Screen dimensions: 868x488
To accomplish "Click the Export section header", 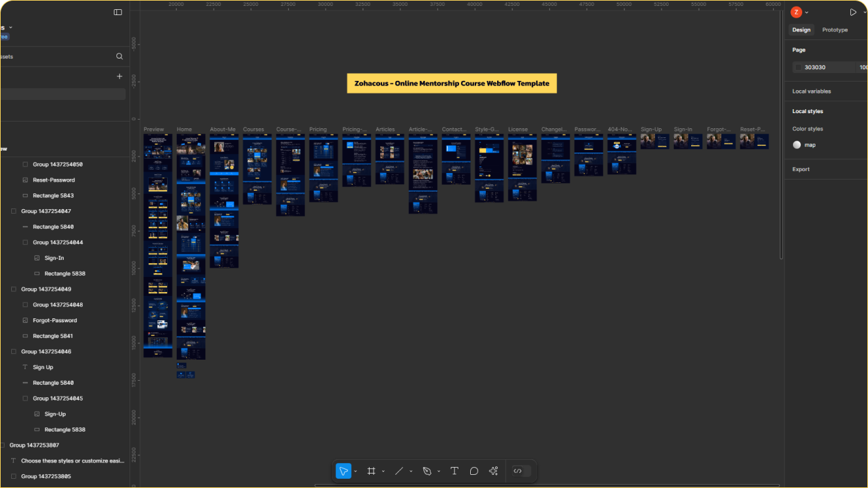I will pyautogui.click(x=801, y=169).
